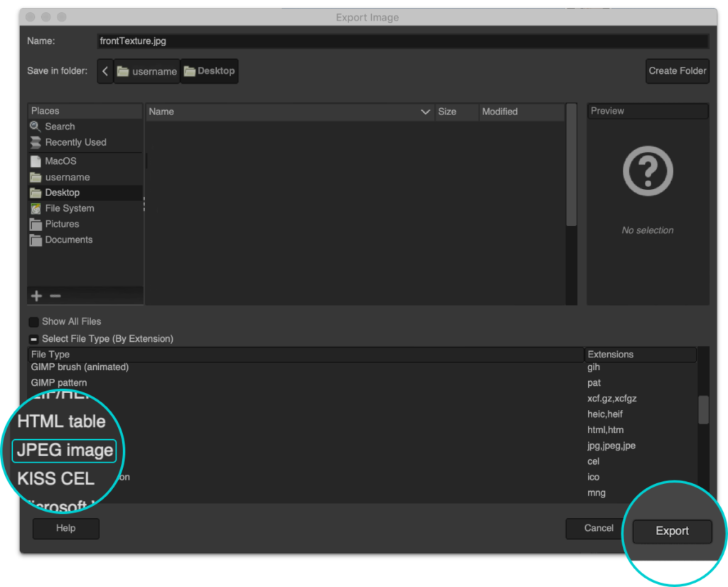
Task: Select KISS CEL file type
Action: click(x=55, y=478)
